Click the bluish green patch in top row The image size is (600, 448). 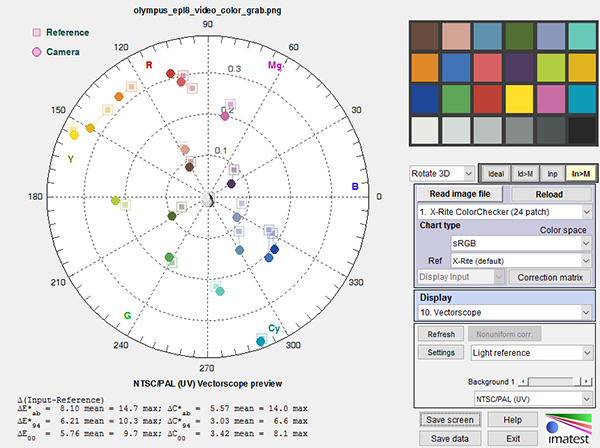[582, 36]
